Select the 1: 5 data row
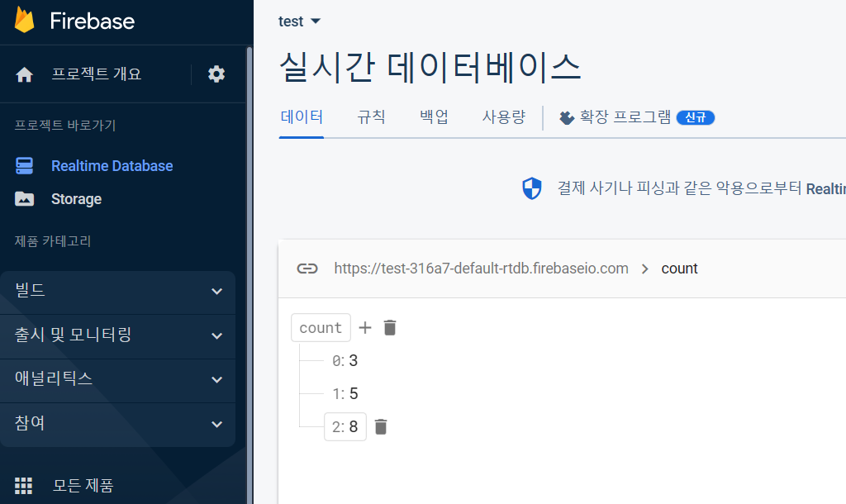846x504 pixels. tap(345, 394)
